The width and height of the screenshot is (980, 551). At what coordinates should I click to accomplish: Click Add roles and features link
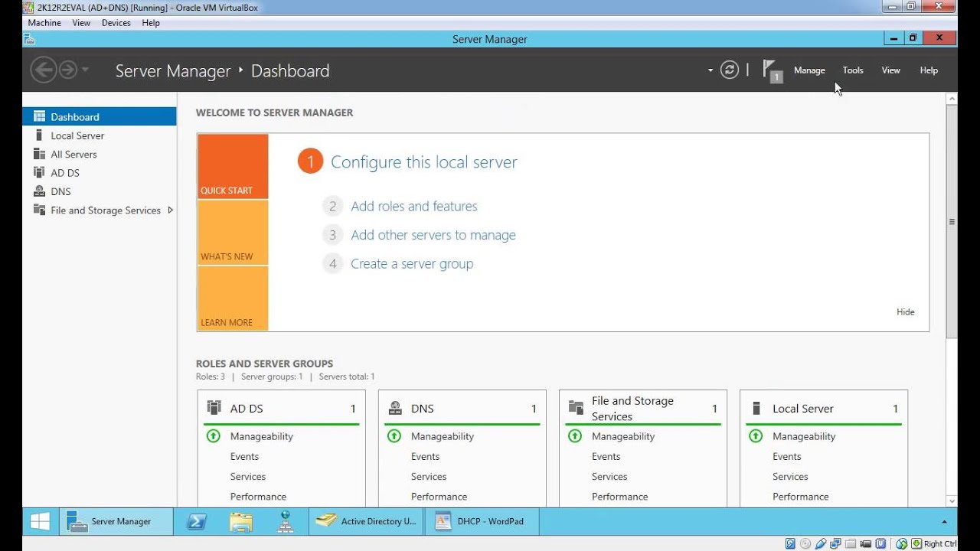click(414, 206)
